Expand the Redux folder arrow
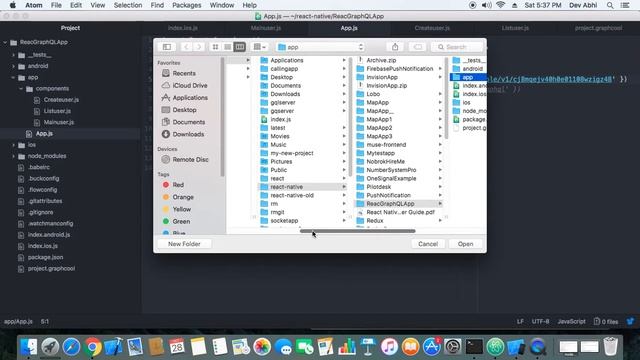Screen dimensions: 640x360 440,221
